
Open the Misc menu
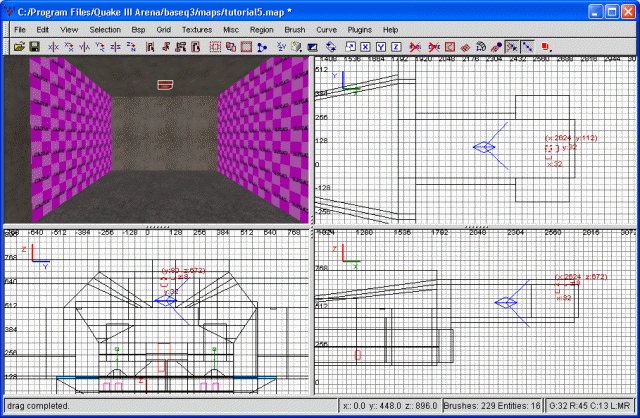tap(231, 30)
